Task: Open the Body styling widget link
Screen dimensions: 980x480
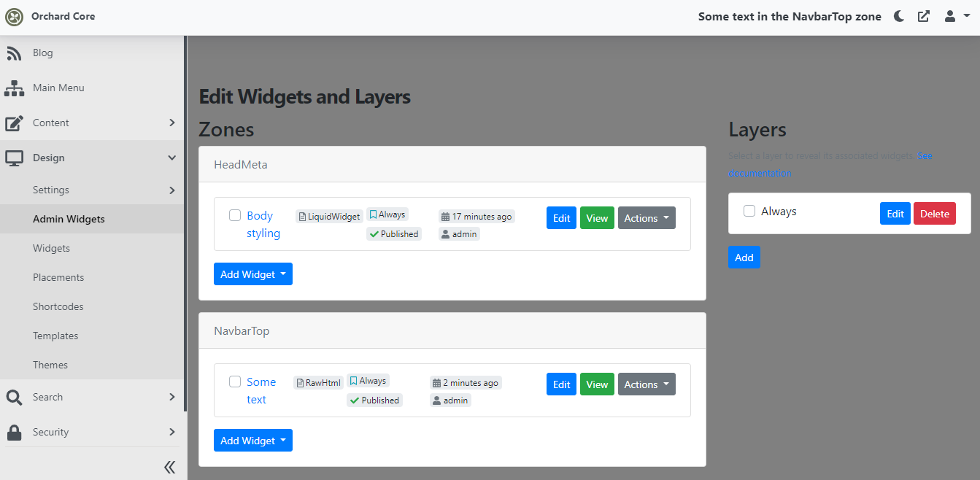Action: click(x=263, y=225)
